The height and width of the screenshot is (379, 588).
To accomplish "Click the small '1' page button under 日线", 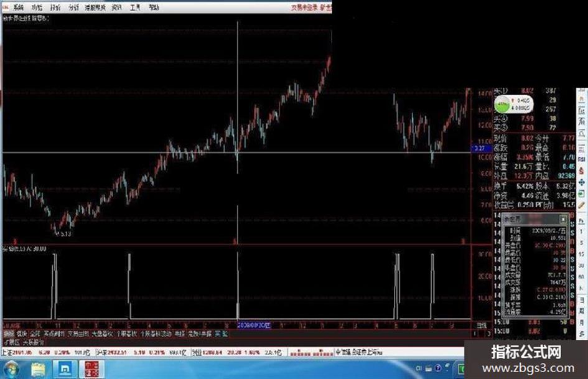I will (475, 334).
